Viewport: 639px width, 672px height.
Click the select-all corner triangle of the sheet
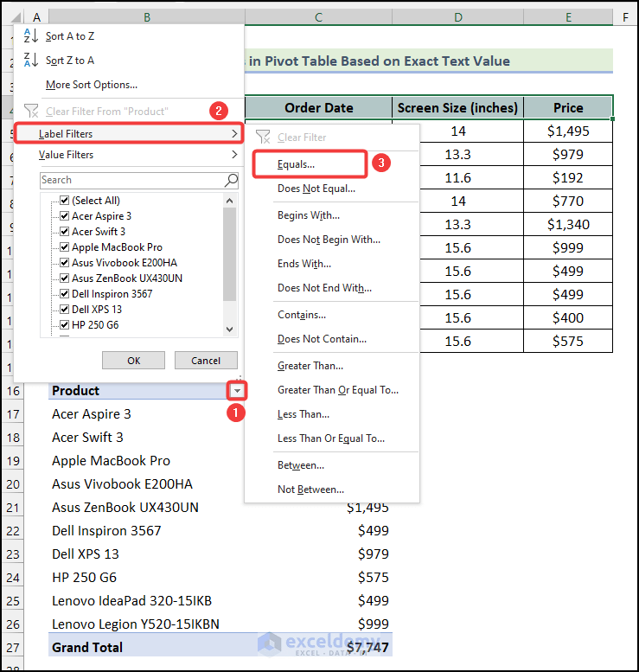click(16, 17)
